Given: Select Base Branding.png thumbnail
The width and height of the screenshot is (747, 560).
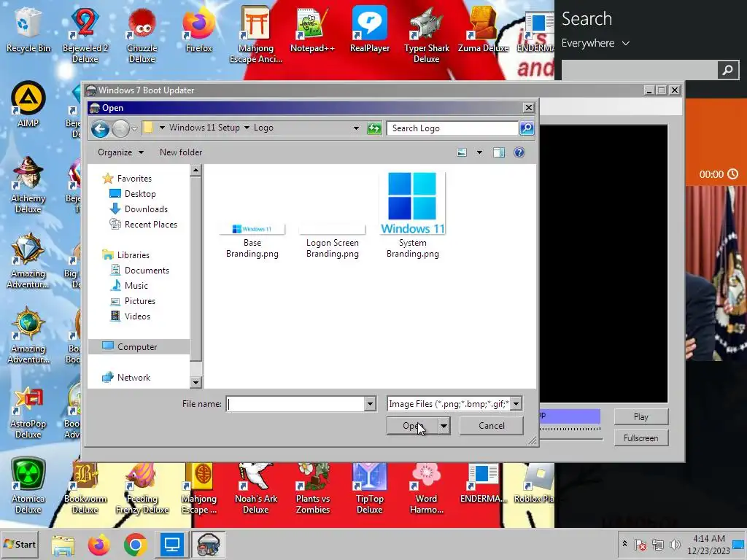Looking at the screenshot, I should pos(252,229).
